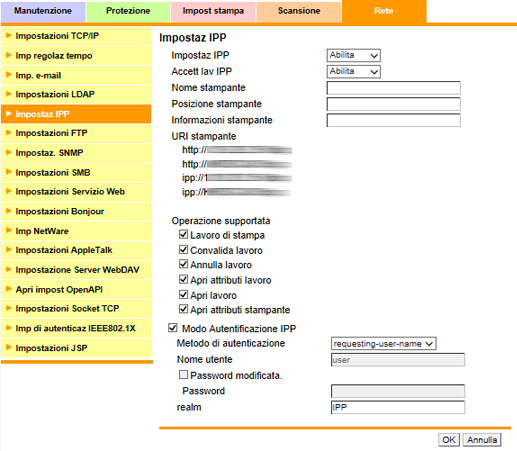The height and width of the screenshot is (451, 517).
Task: Toggle Apri attributi lavoro checkbox
Action: (x=183, y=279)
